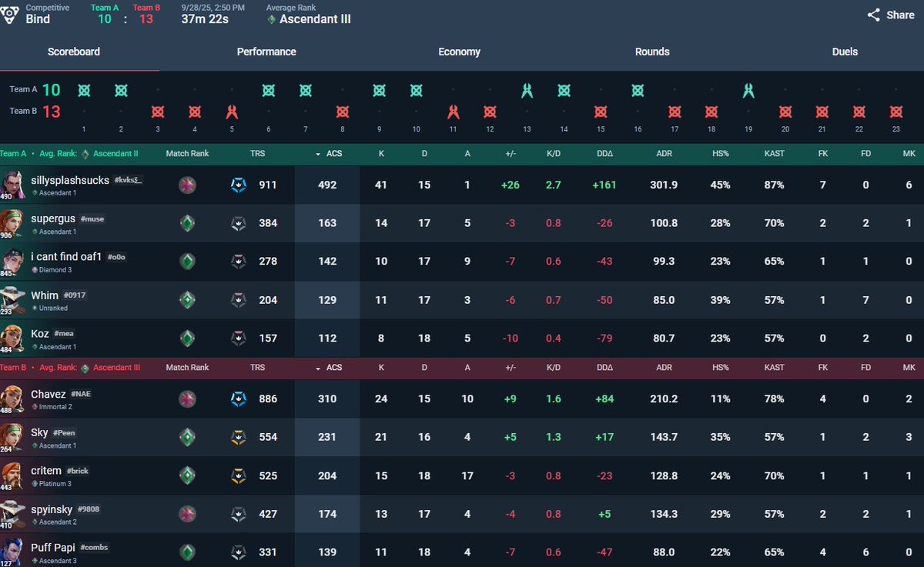Sort Team A table by HS%
Viewport: 924px width, 567px height.
721,153
